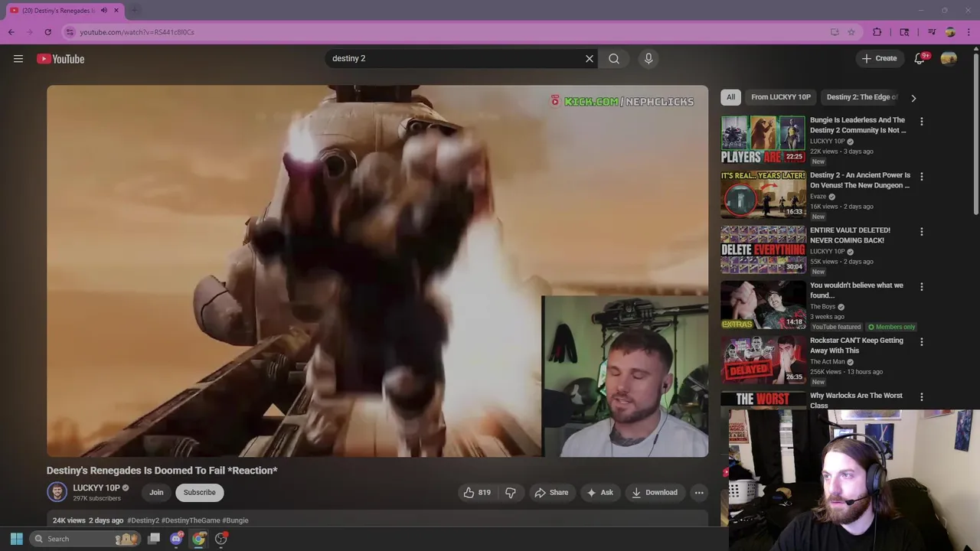Image resolution: width=980 pixels, height=551 pixels.
Task: Dislike the video with thumbs down
Action: pos(511,493)
